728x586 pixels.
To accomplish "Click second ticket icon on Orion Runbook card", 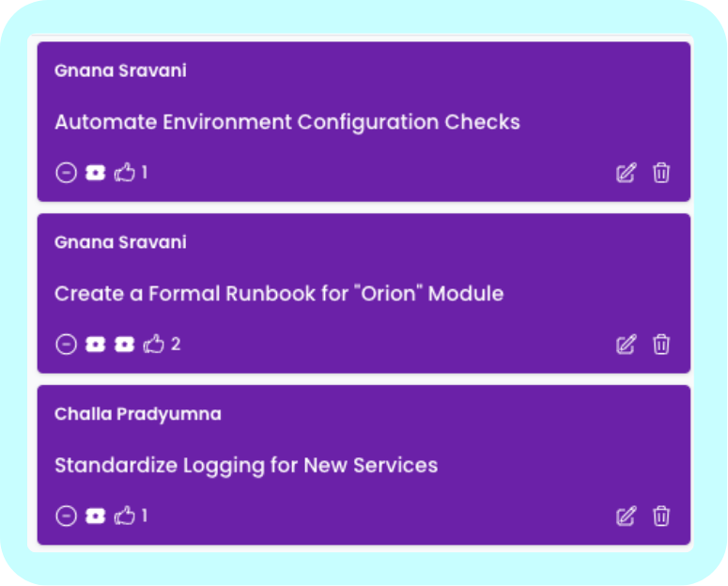I will [x=124, y=345].
